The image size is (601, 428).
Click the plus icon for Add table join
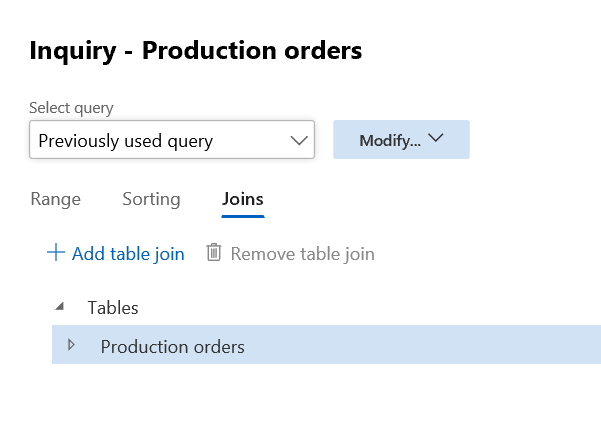click(56, 253)
